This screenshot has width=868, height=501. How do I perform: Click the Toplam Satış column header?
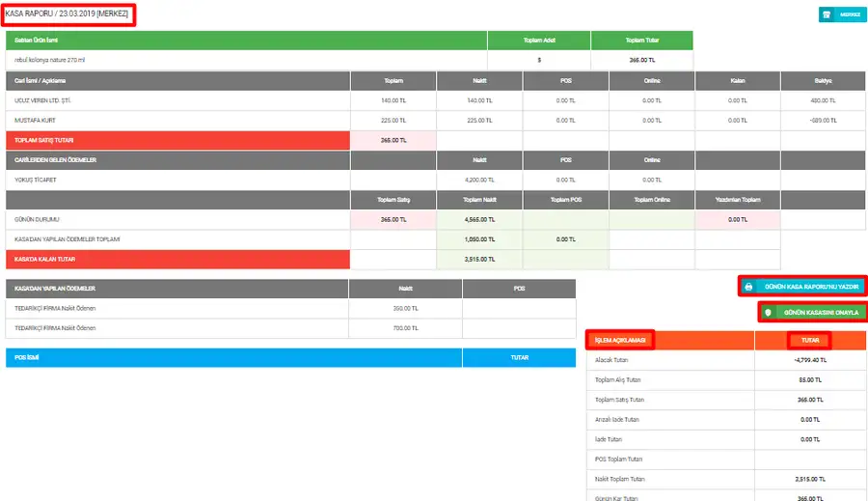point(393,200)
